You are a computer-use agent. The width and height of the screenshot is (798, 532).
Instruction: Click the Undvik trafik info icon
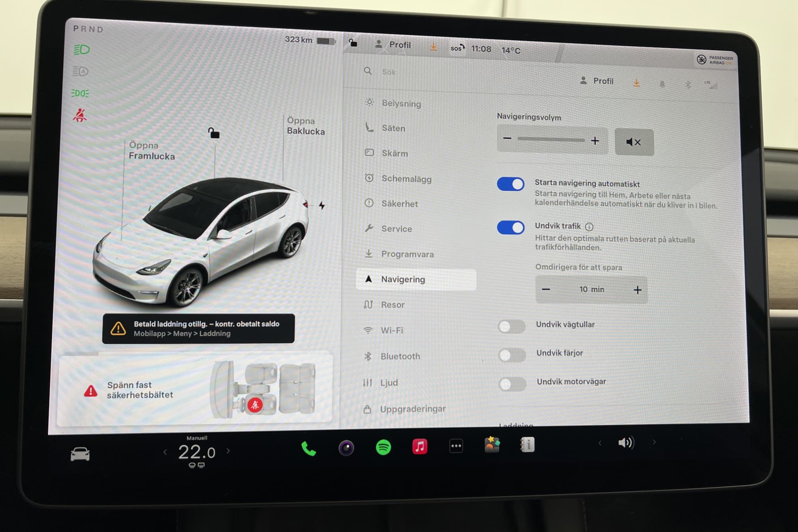tap(589, 227)
